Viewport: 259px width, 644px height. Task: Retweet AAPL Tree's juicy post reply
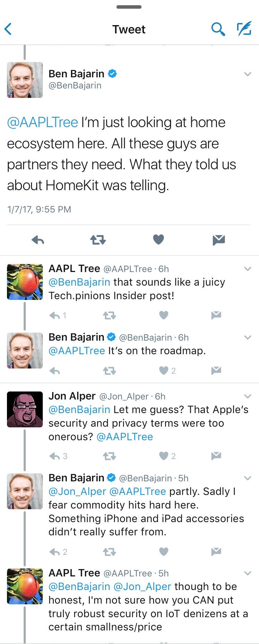[x=110, y=316]
